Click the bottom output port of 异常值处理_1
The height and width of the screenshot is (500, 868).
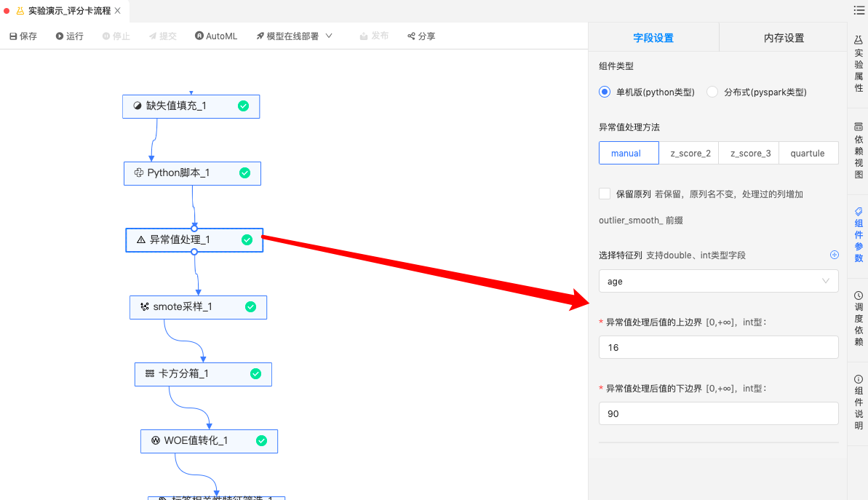click(x=194, y=252)
